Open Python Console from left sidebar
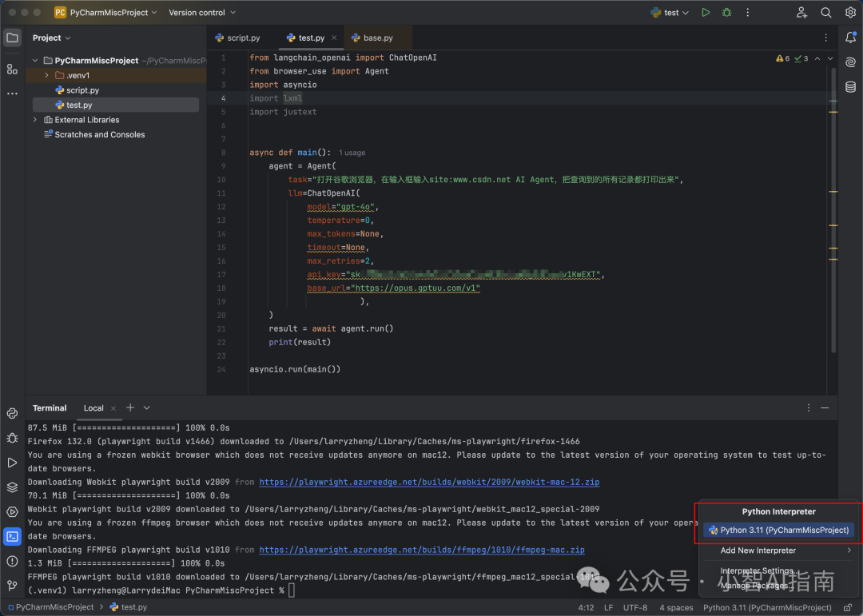Screen dimensions: 863x616 click(x=12, y=413)
